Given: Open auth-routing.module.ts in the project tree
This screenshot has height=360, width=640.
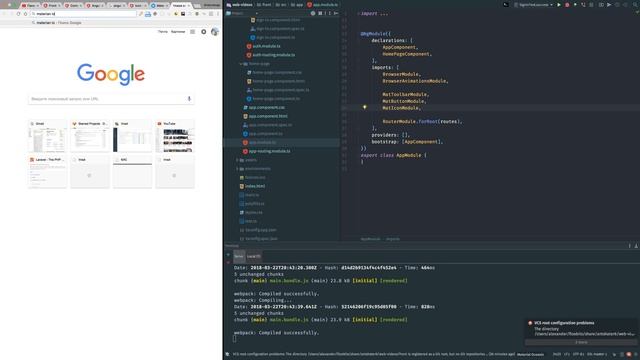Looking at the screenshot, I should pyautogui.click(x=273, y=55).
